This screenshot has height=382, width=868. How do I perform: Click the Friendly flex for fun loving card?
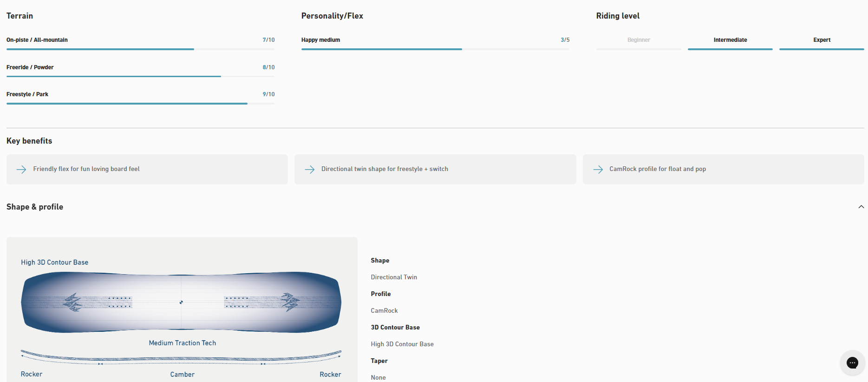[x=147, y=169]
